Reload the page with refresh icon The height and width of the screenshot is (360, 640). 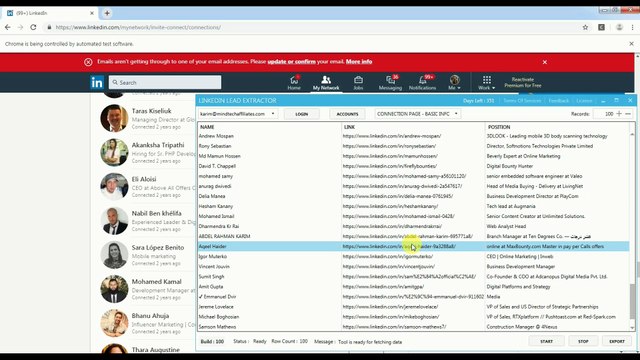(33, 27)
